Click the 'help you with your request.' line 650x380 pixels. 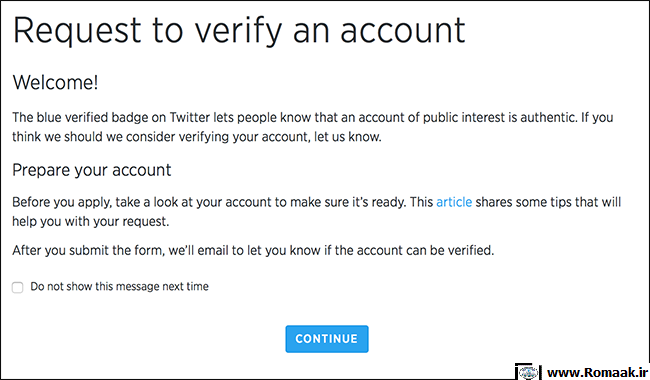[91, 221]
